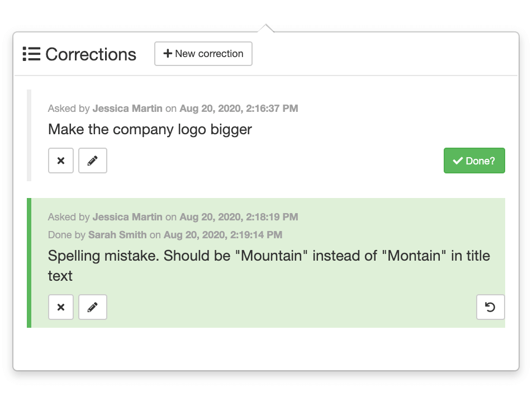Click grey status bar of pending correction
The image size is (532, 396).
[x=29, y=135]
